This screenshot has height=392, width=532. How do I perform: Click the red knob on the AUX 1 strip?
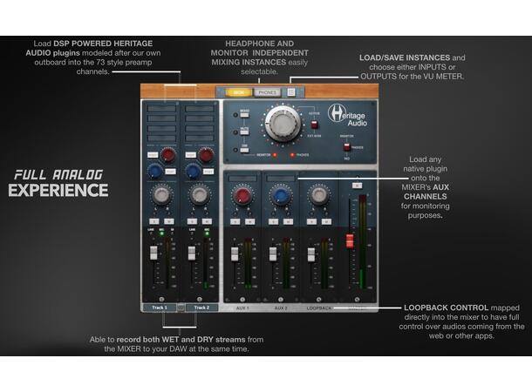[242, 195]
